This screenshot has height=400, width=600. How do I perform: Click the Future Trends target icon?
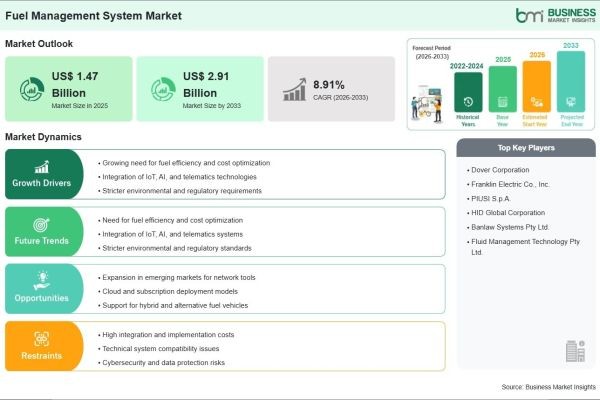tap(41, 225)
